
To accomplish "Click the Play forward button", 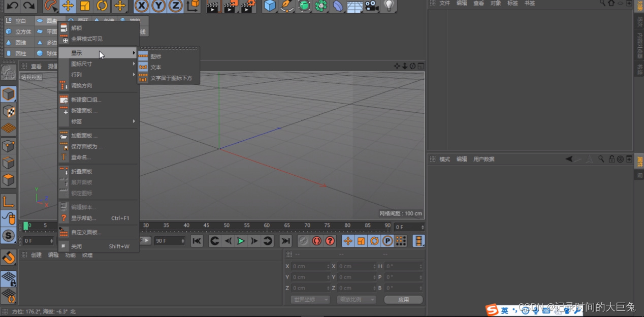I will point(241,241).
